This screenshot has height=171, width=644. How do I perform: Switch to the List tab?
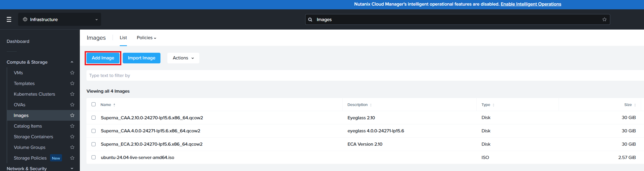click(x=123, y=38)
